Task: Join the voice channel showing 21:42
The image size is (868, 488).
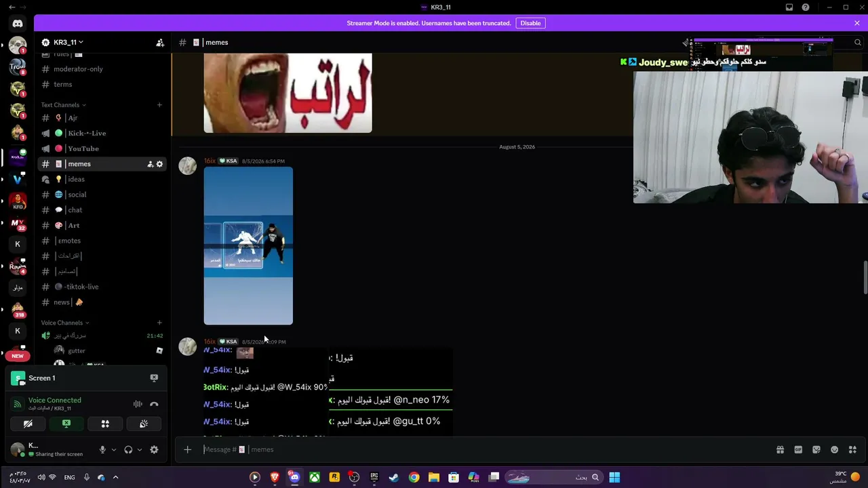Action: click(102, 335)
